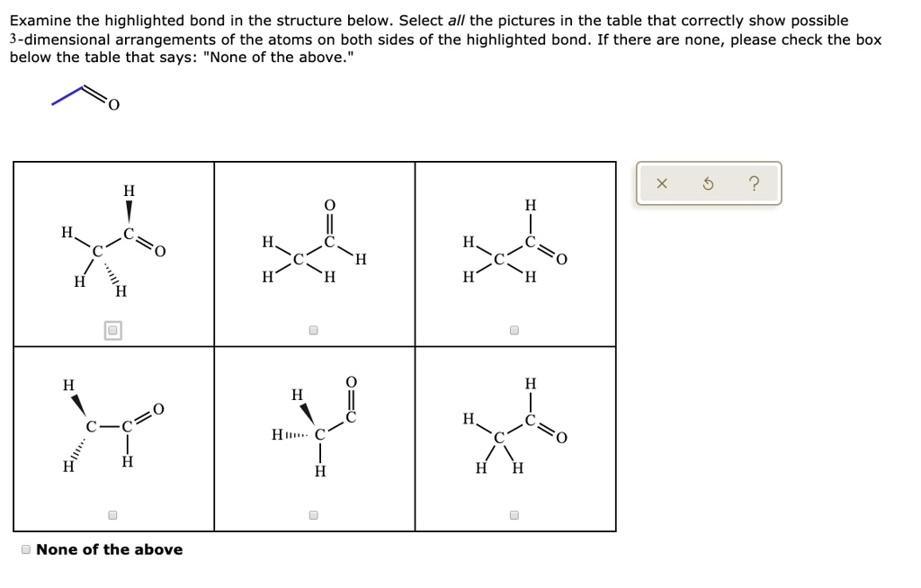The width and height of the screenshot is (921, 588).
Task: Click the oxygen atom in the skeletal structure
Action: (112, 104)
